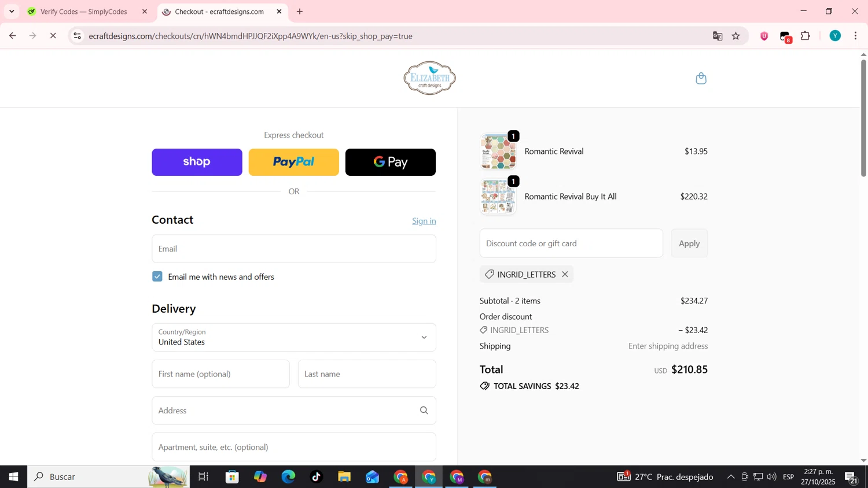Choose Google Pay express checkout
868x488 pixels.
(391, 162)
